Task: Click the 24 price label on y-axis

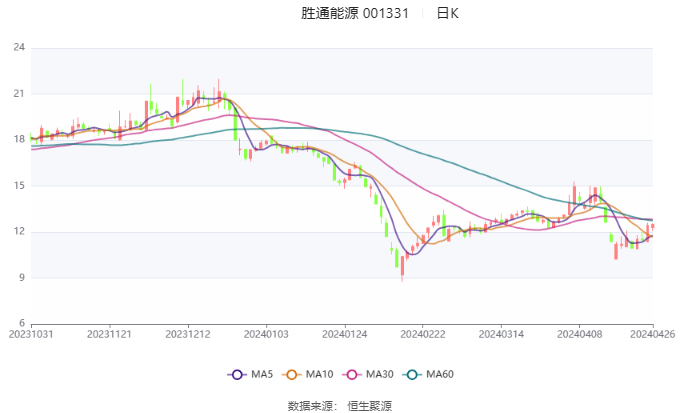Action: tap(19, 47)
